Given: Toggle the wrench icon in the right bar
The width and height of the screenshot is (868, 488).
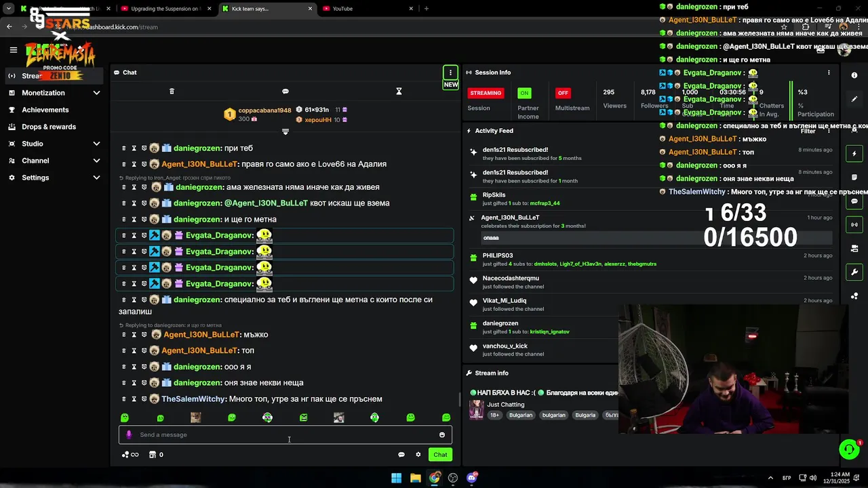Looking at the screenshot, I should (x=854, y=272).
